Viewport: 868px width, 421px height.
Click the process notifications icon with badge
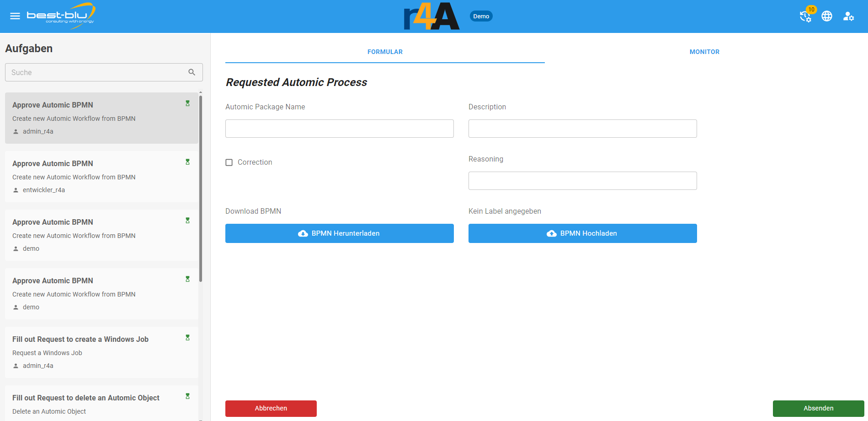click(x=805, y=16)
